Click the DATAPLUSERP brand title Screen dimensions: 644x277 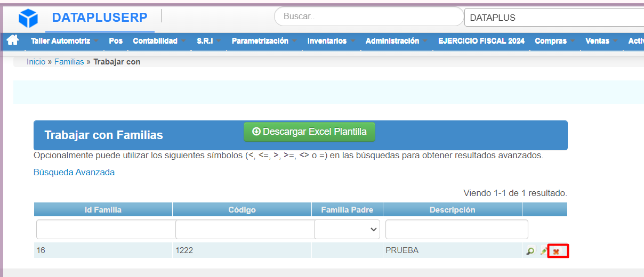100,18
